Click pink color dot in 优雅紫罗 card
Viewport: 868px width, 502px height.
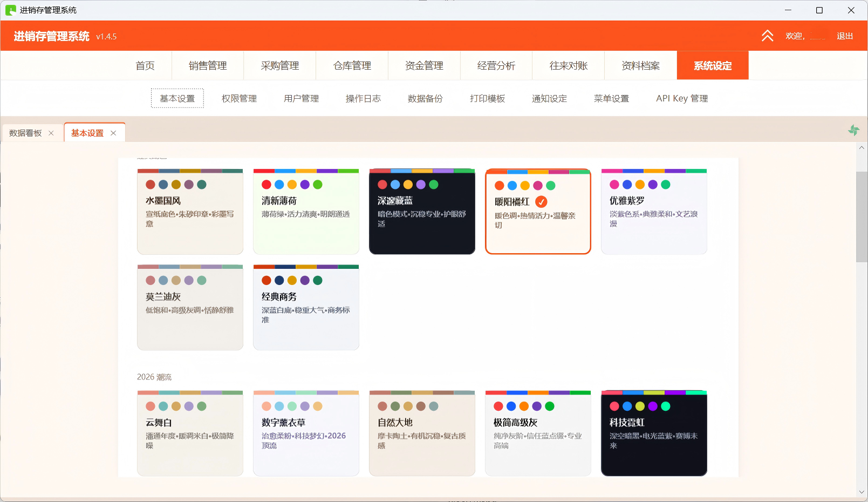614,185
